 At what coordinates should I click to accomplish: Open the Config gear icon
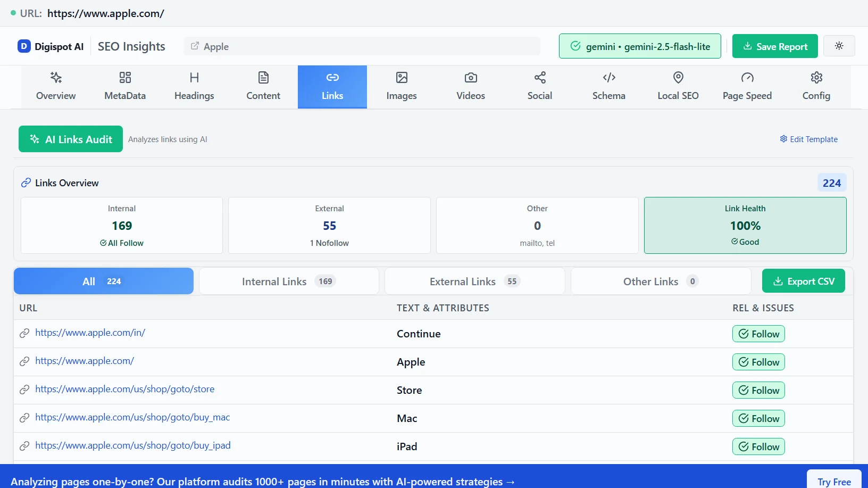click(816, 78)
